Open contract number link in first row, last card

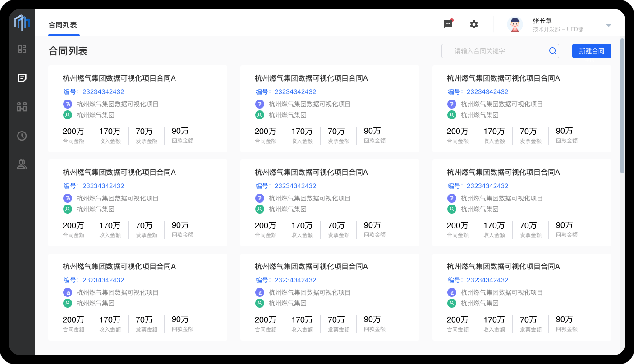point(478,91)
